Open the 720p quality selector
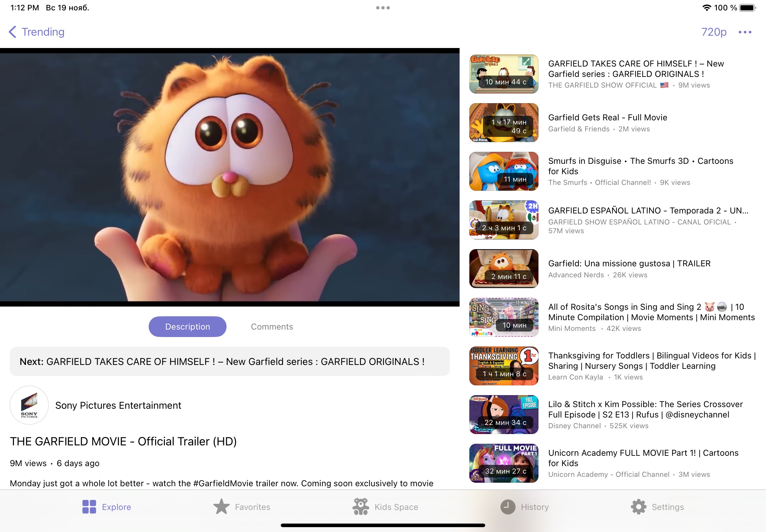The image size is (766, 532). [714, 32]
